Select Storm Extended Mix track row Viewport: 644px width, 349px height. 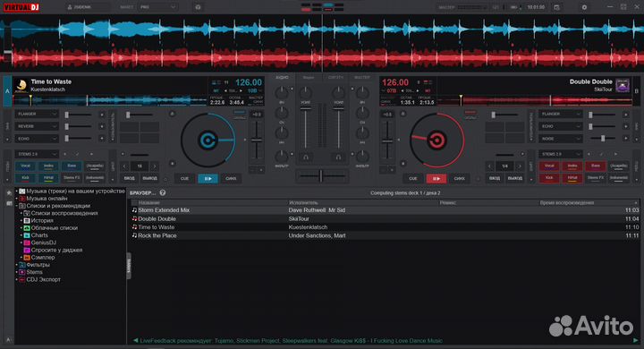tap(385, 210)
